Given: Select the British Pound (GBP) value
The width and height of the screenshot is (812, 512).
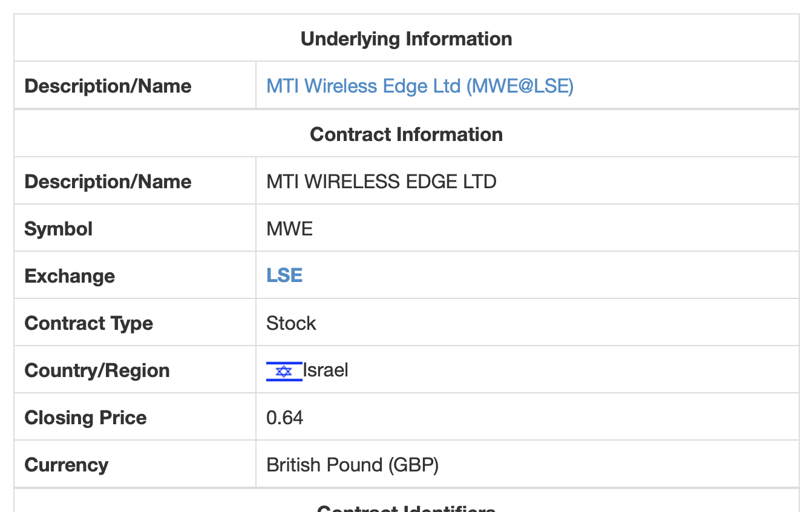Looking at the screenshot, I should pyautogui.click(x=352, y=465).
